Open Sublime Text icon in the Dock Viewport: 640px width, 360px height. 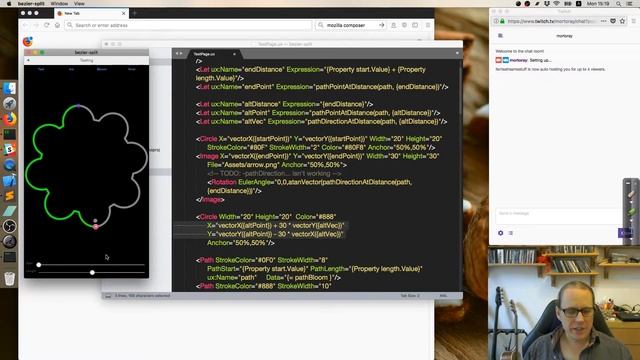(x=9, y=196)
